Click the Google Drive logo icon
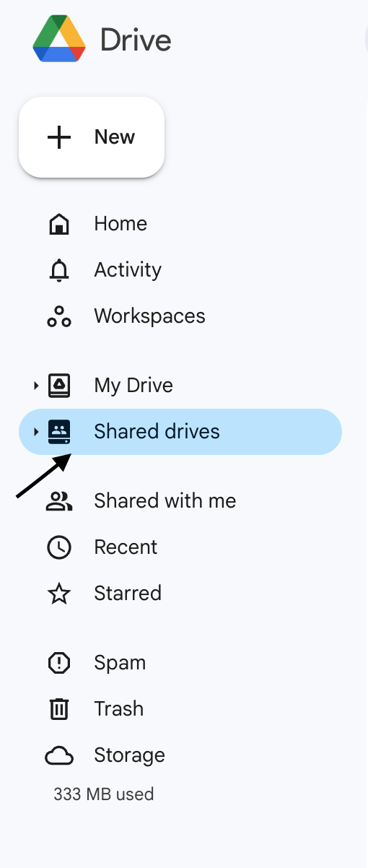368x868 pixels. coord(59,39)
